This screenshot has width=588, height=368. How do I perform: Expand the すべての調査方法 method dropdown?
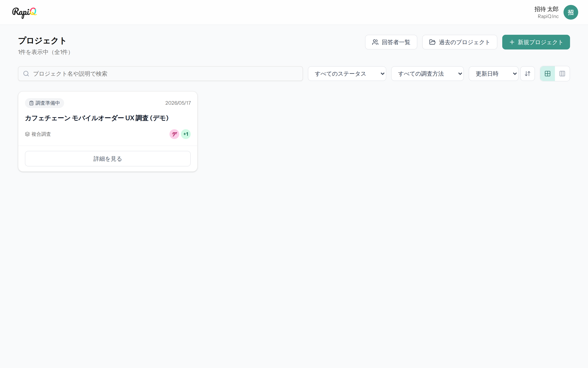(427, 74)
